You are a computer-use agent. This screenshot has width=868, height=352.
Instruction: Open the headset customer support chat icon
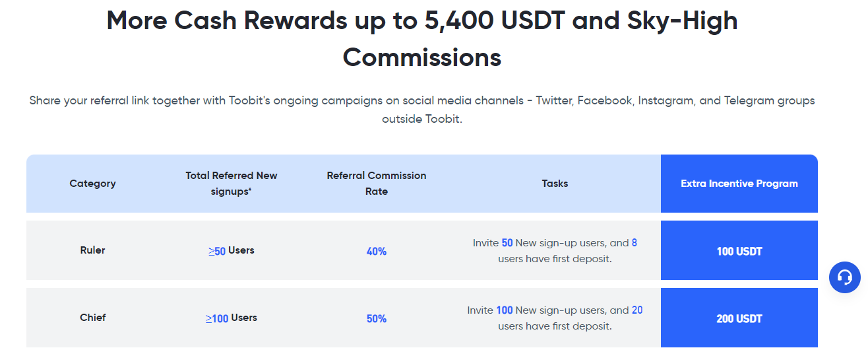(x=844, y=277)
